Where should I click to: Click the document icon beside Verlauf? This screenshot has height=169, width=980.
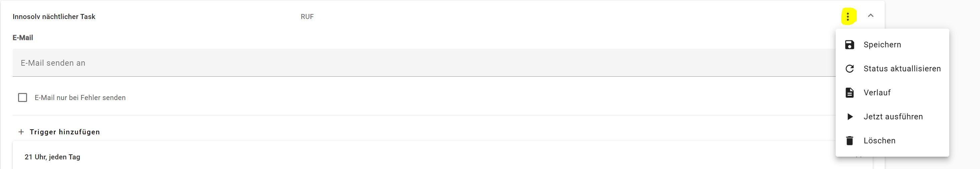[849, 93]
